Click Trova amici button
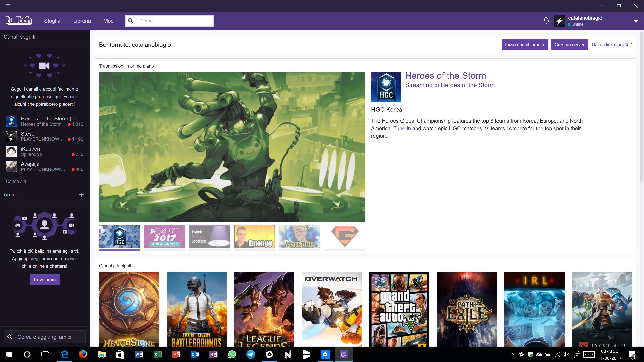The image size is (644, 362). point(44,280)
